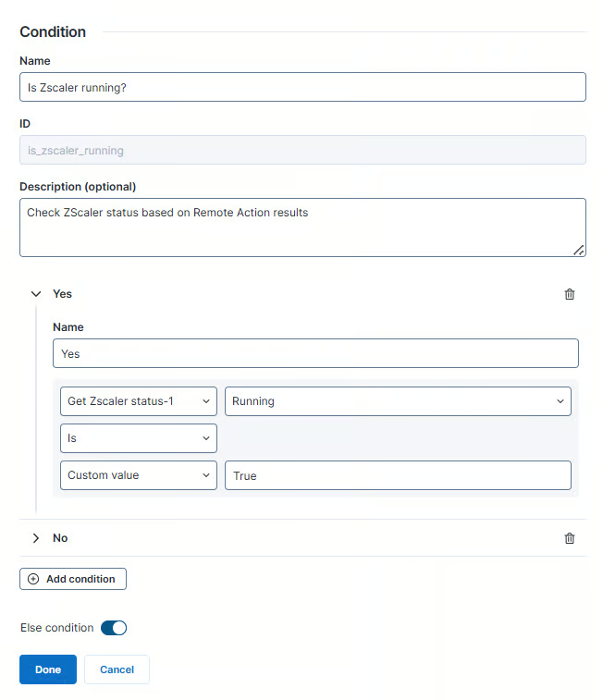
Task: Delete the Yes condition with trash icon
Action: pyautogui.click(x=570, y=294)
